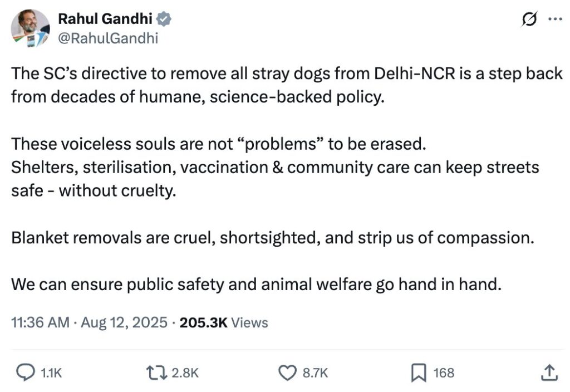Click the 2.8K reposts count
570x392 pixels.
(x=185, y=373)
